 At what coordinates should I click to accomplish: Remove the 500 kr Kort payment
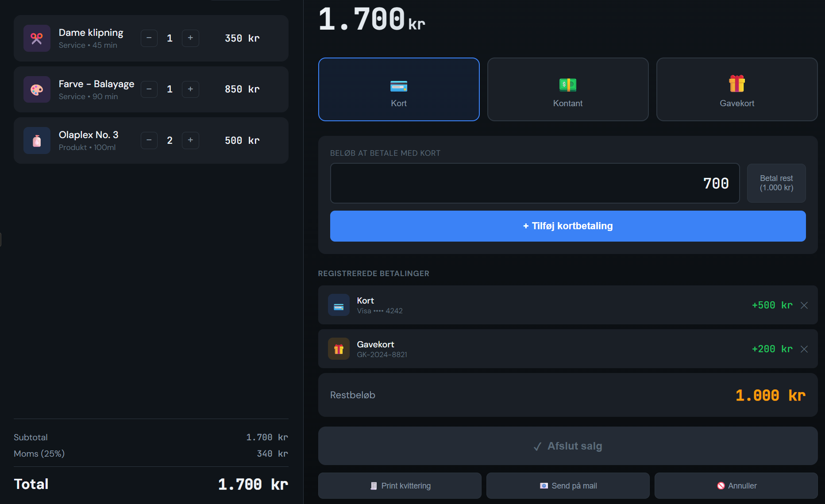(x=804, y=305)
